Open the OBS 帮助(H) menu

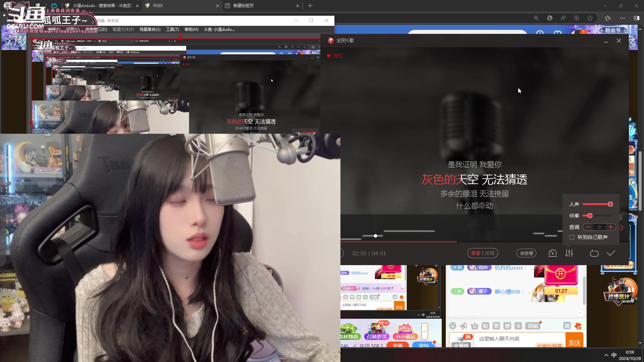191,29
